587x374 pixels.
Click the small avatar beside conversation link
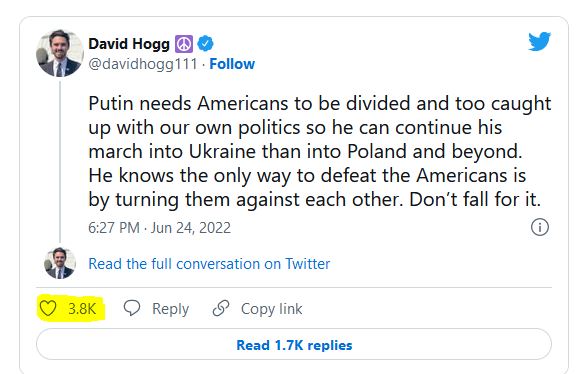(60, 263)
